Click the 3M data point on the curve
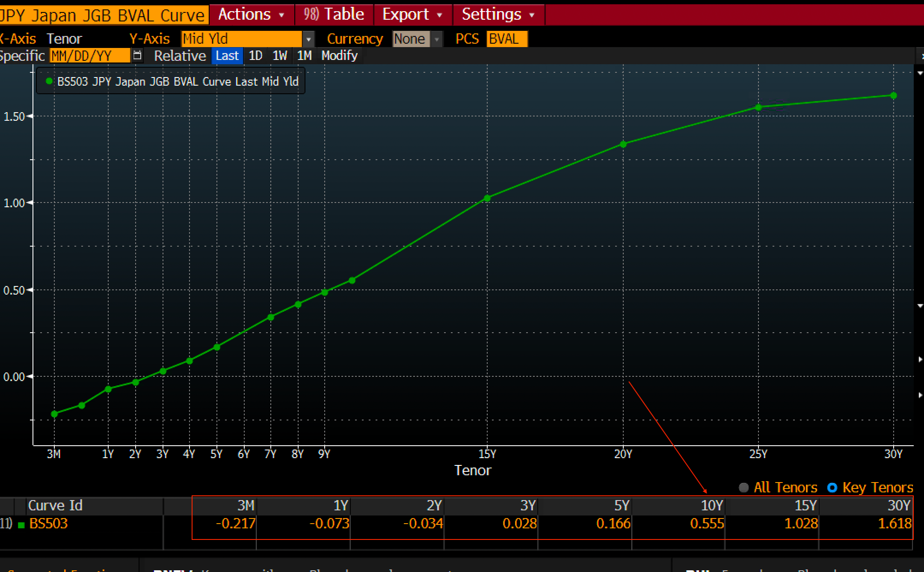Screen dimensions: 924x572 (54, 414)
